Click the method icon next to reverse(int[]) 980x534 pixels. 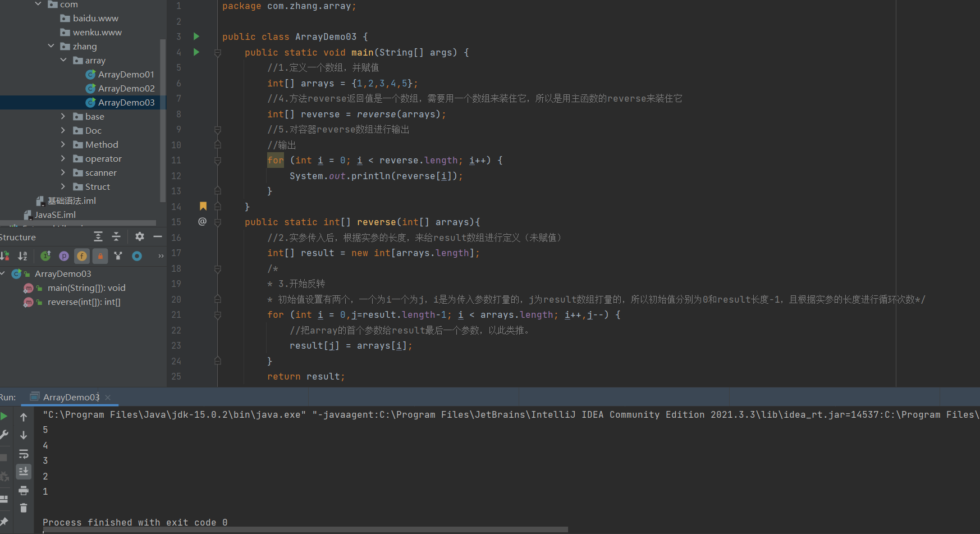(28, 302)
